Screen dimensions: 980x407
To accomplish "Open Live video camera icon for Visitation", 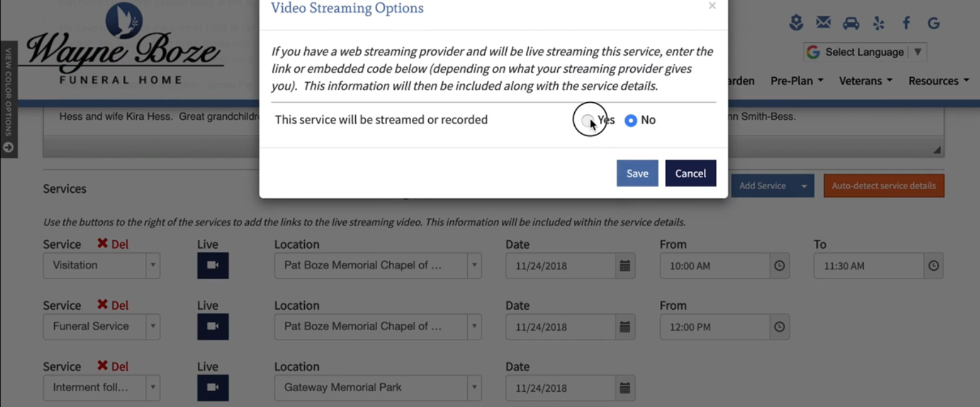I will pyautogui.click(x=212, y=266).
